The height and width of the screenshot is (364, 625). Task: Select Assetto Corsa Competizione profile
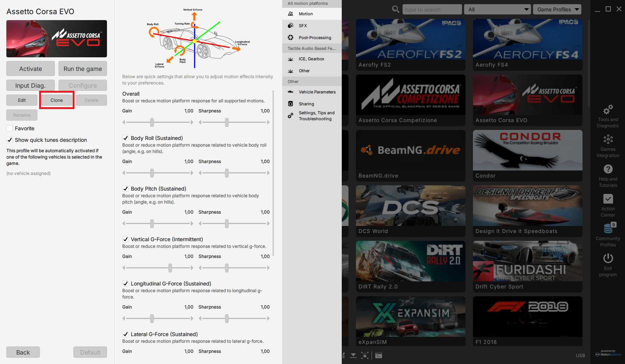click(411, 100)
